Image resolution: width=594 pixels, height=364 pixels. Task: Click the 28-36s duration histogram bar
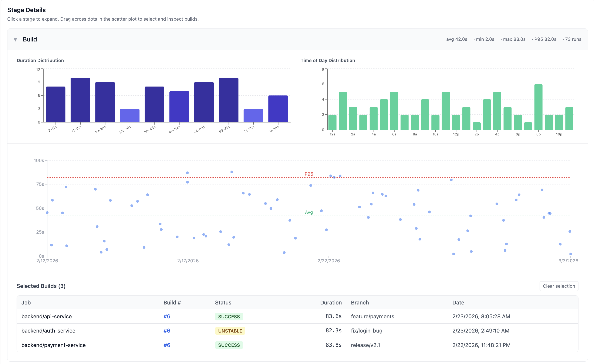point(130,116)
